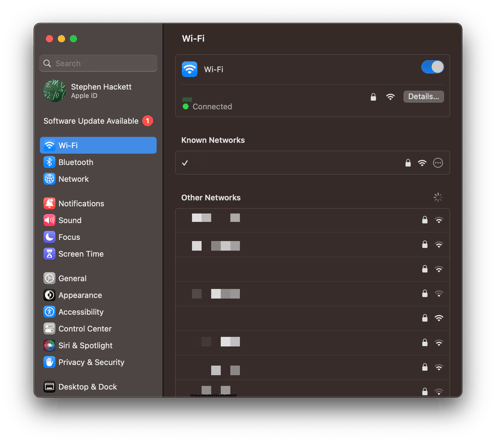Click the lock icon beside Details button
Screen dimensions: 496x442
pyautogui.click(x=373, y=97)
